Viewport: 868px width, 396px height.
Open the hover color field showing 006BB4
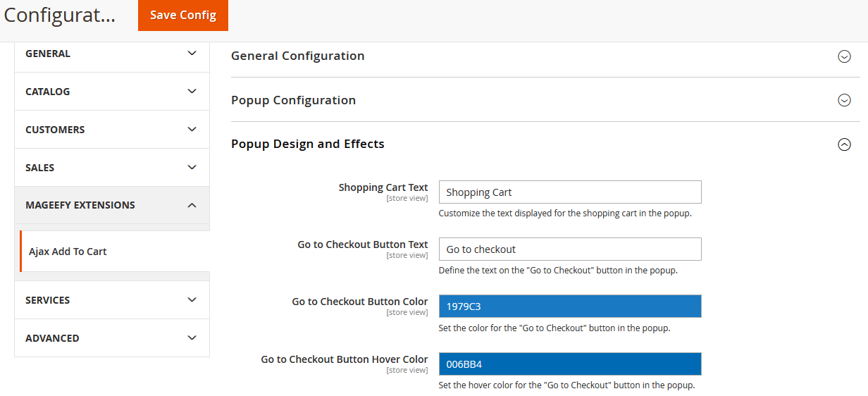click(x=569, y=364)
